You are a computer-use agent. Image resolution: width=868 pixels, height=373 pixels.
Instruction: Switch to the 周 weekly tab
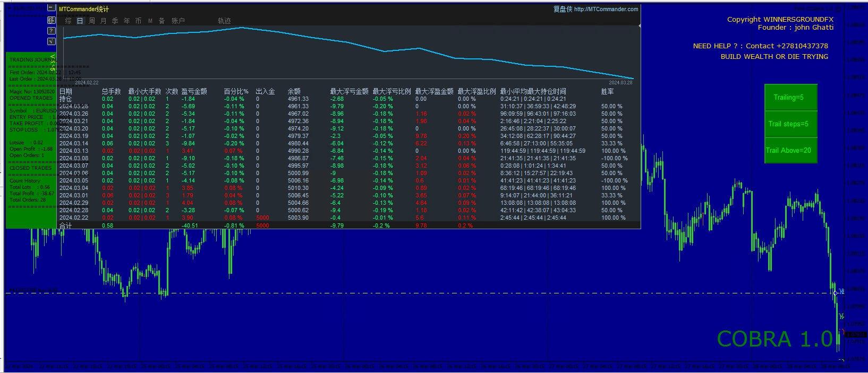91,21
